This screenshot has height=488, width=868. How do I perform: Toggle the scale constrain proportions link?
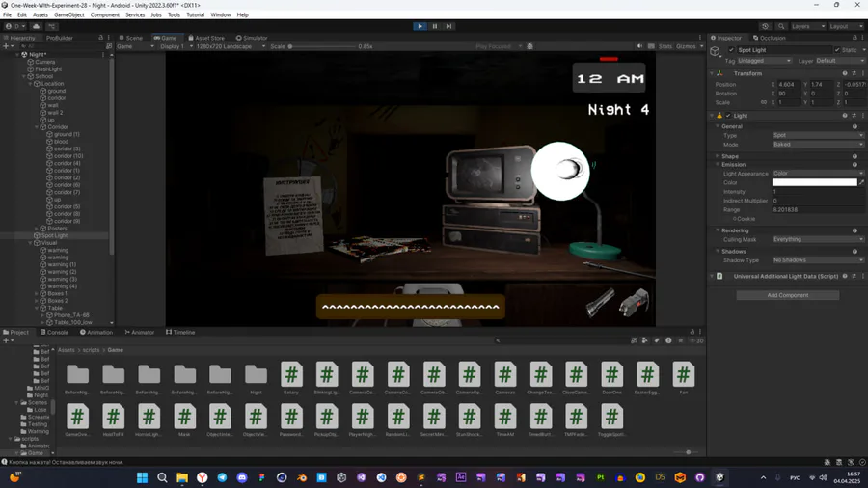(x=764, y=102)
